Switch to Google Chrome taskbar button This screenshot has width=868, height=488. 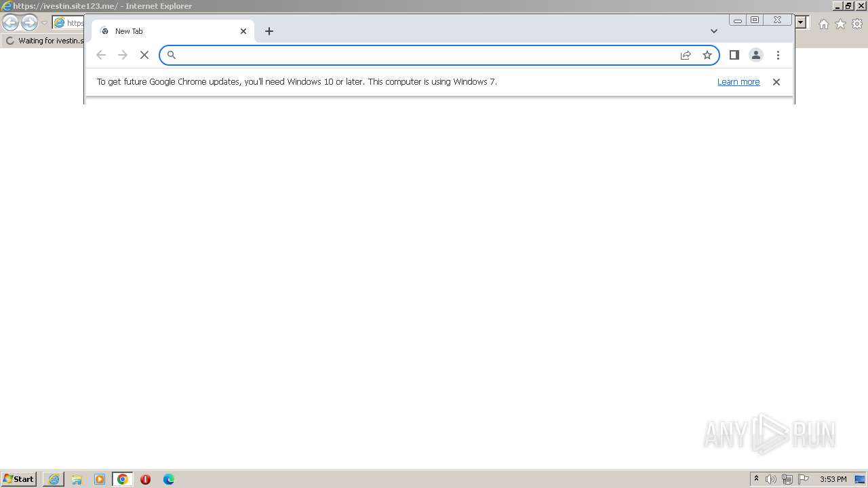(123, 479)
